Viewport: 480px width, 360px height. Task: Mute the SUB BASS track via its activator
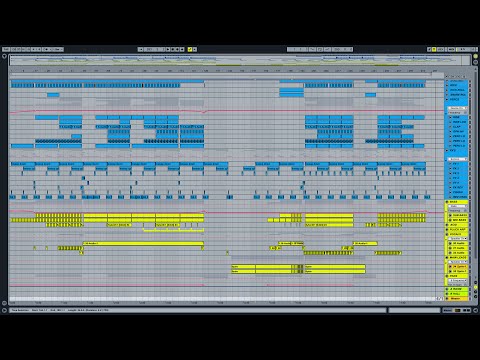[x=470, y=215]
